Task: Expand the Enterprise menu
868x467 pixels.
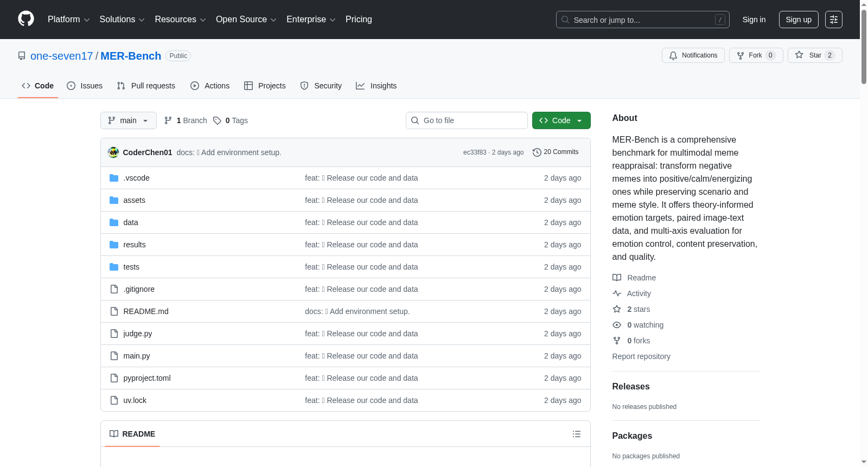Action: click(x=311, y=20)
